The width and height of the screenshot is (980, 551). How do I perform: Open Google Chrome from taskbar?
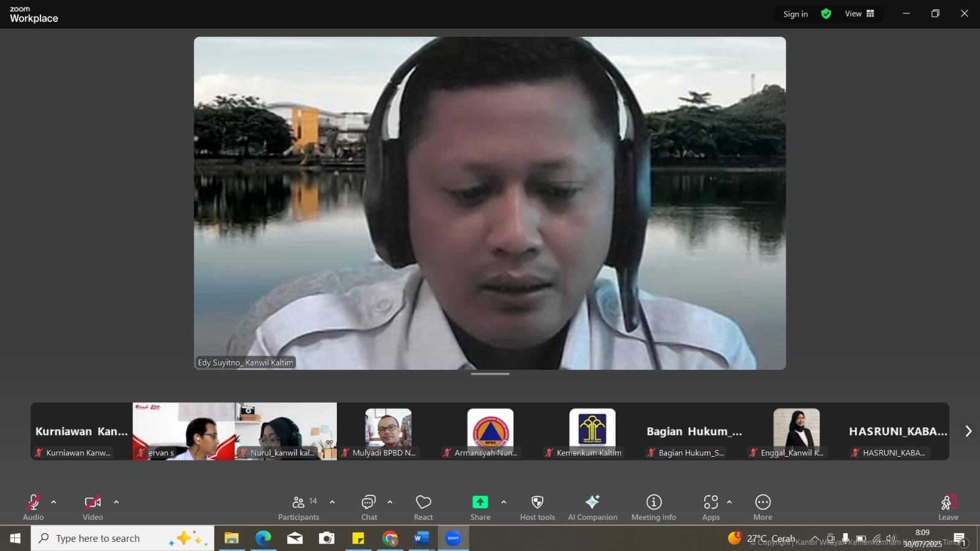[x=390, y=538]
